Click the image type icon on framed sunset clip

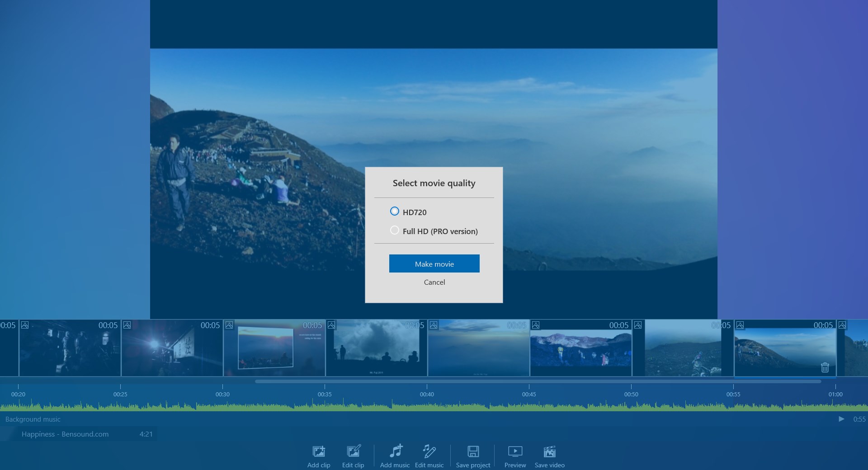[x=229, y=325]
